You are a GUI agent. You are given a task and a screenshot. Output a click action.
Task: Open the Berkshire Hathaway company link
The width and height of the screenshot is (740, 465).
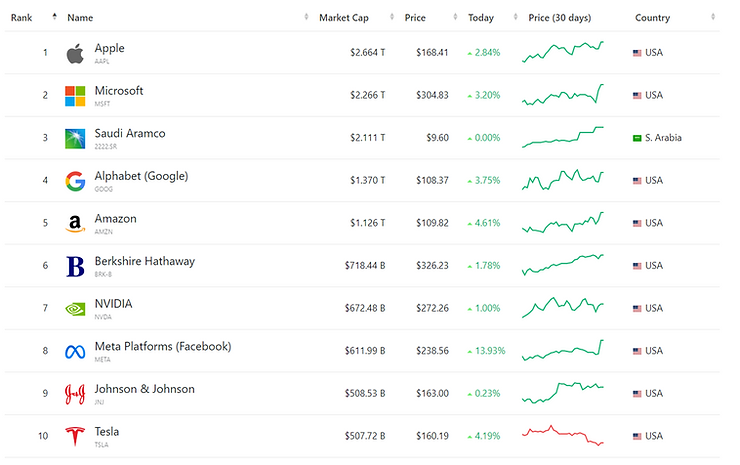145,261
